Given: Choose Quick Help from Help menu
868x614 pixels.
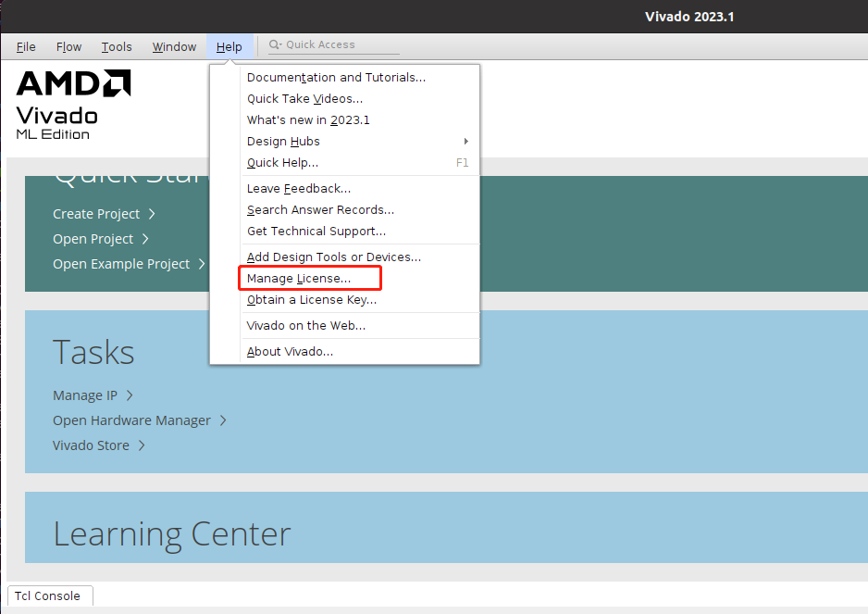Looking at the screenshot, I should (x=282, y=162).
